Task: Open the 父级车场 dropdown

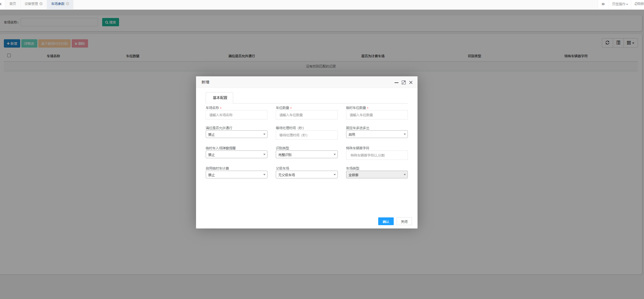Action: 306,175
